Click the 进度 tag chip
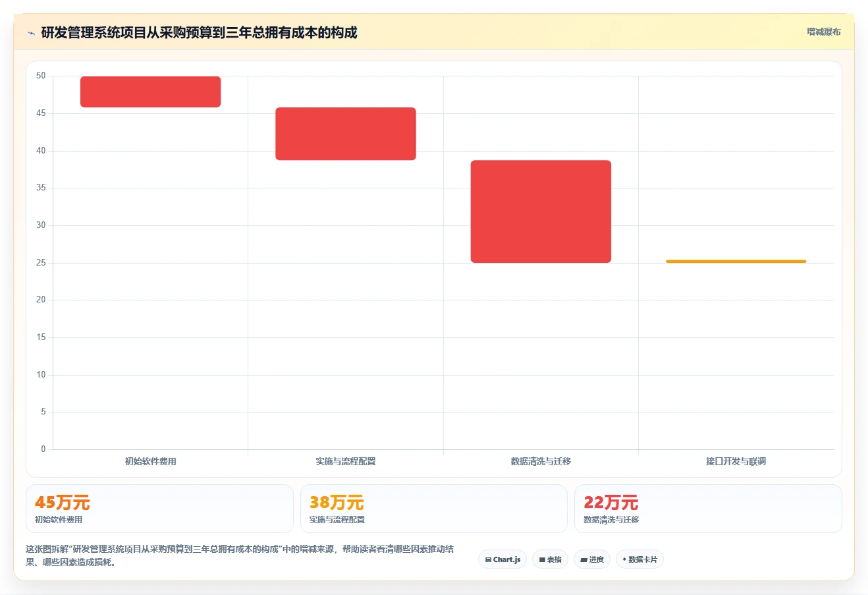Screen dimensions: 868x595 [592, 559]
